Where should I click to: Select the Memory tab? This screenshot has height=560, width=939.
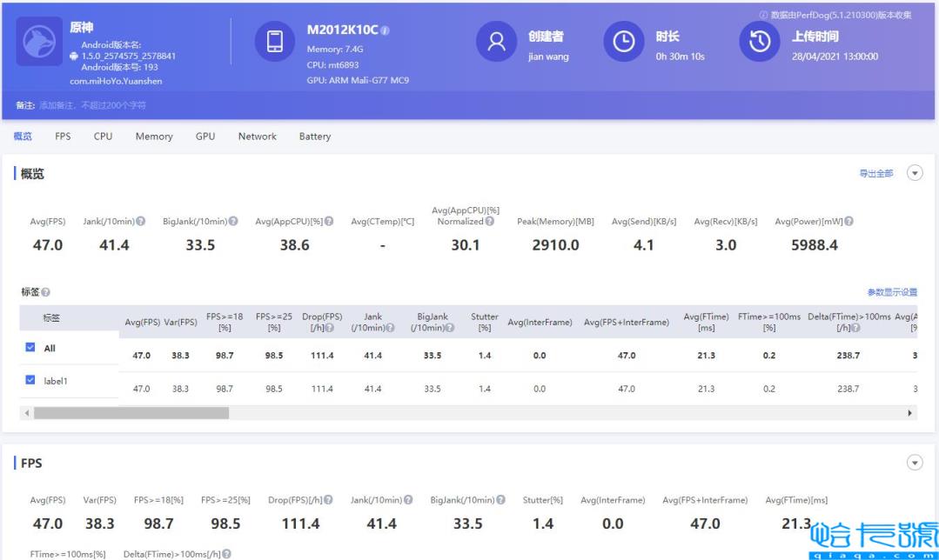click(x=154, y=137)
